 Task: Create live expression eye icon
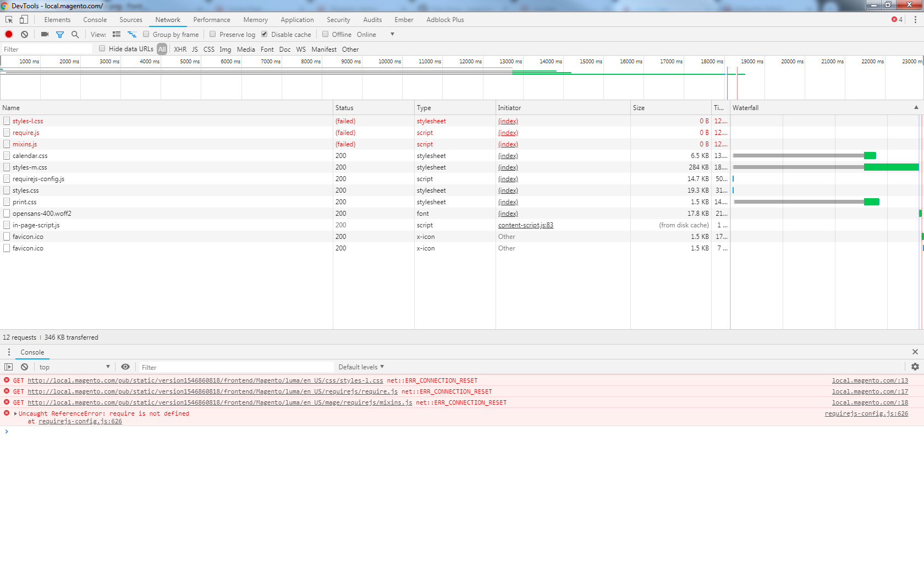tap(125, 367)
